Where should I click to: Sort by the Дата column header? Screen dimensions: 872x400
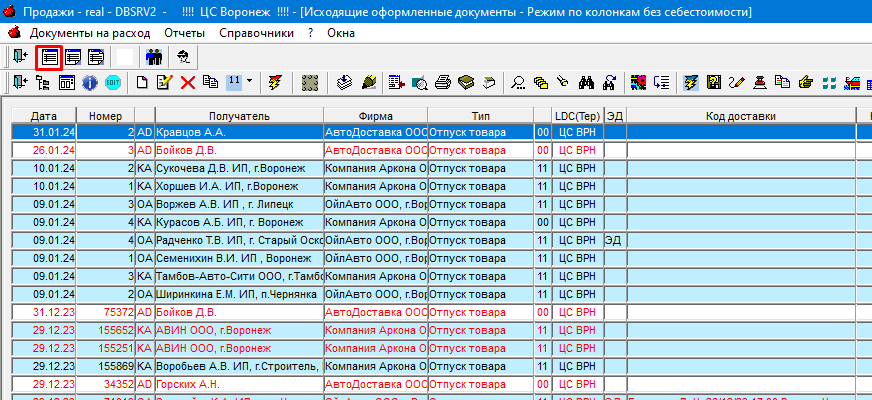pyautogui.click(x=44, y=116)
